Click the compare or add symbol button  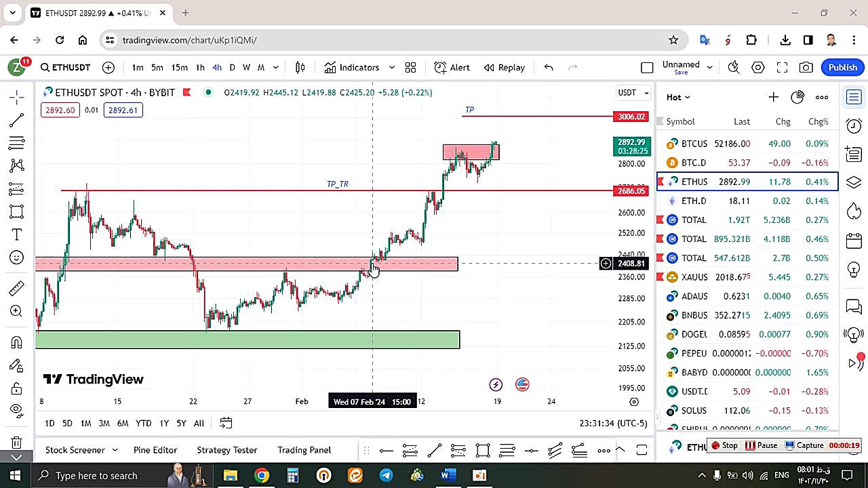(x=108, y=67)
